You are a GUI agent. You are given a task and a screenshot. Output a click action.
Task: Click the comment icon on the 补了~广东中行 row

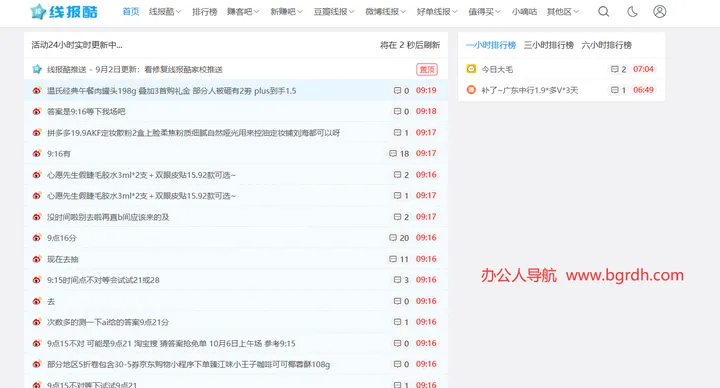[x=614, y=90]
